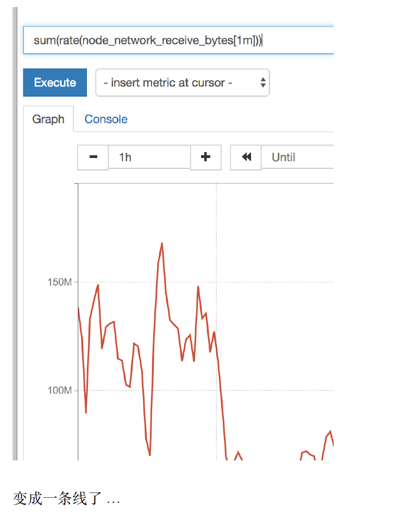
Task: Click the up-down arrows on metric selector
Action: 263,83
